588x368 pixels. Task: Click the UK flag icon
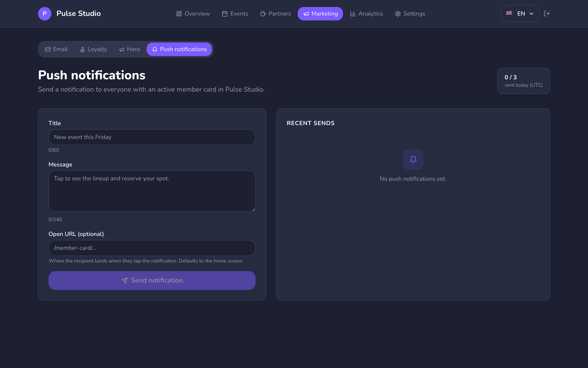pyautogui.click(x=509, y=13)
